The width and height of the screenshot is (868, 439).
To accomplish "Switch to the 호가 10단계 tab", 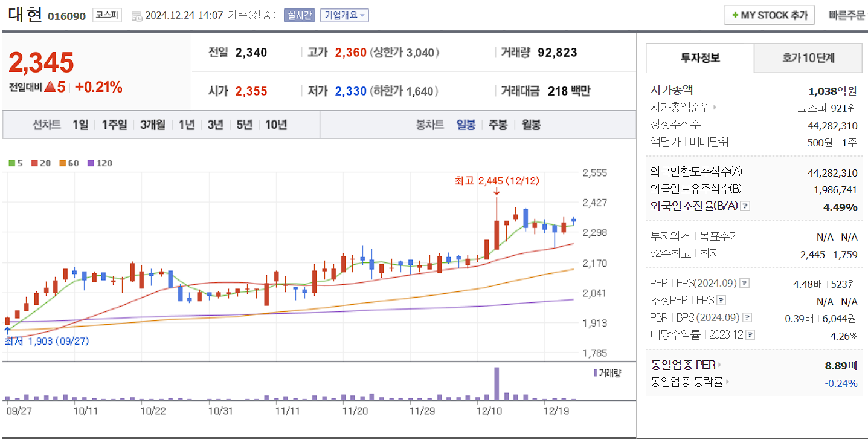I will click(x=808, y=58).
